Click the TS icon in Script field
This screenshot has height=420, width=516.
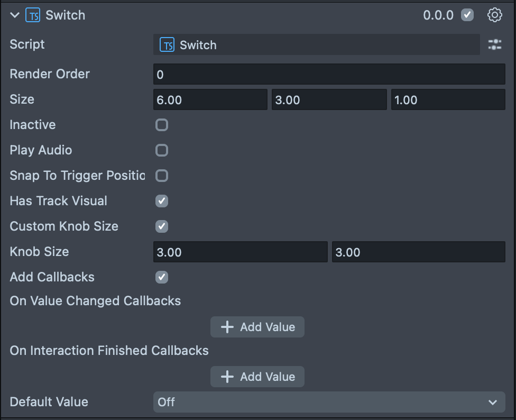tap(167, 45)
